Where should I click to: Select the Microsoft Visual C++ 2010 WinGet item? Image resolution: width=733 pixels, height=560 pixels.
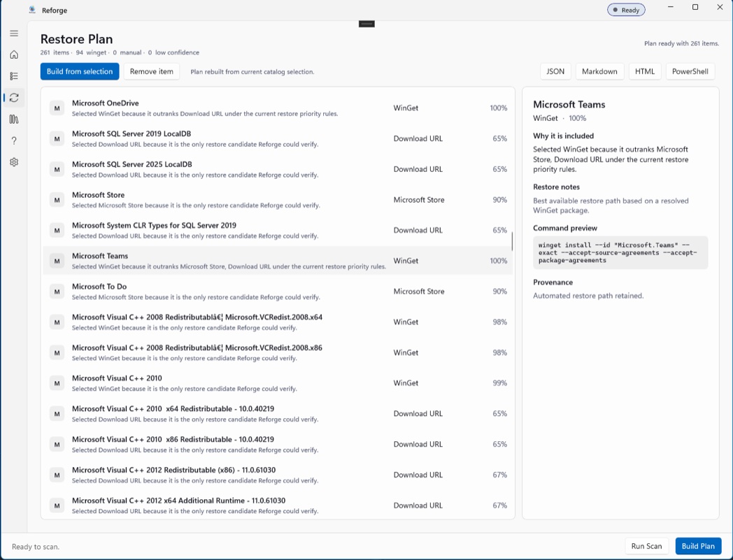[x=278, y=383]
